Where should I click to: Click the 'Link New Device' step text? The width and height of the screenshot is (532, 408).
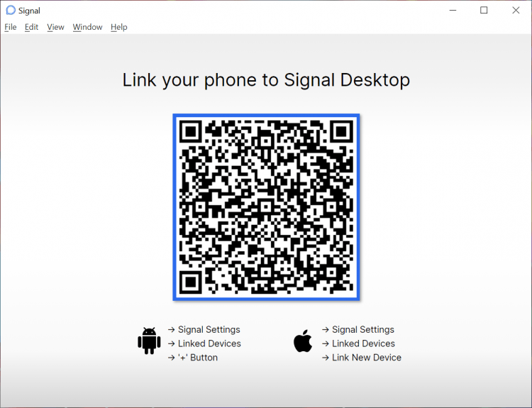pos(367,358)
